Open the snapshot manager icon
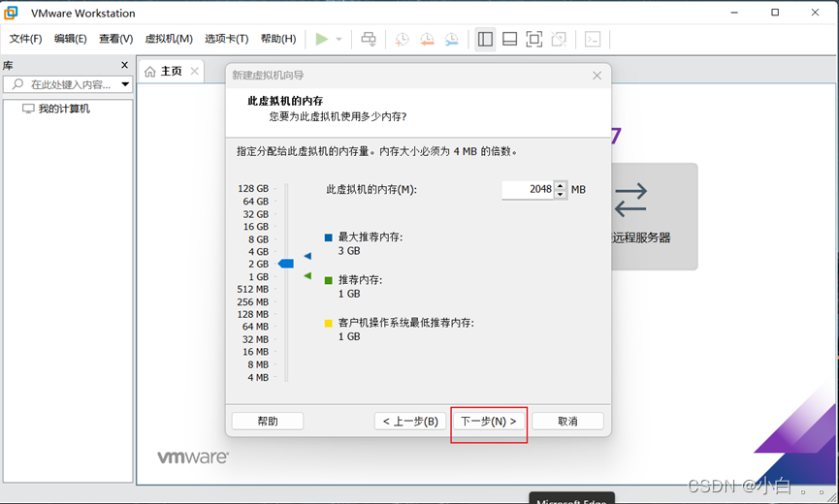This screenshot has width=839, height=504. click(452, 39)
